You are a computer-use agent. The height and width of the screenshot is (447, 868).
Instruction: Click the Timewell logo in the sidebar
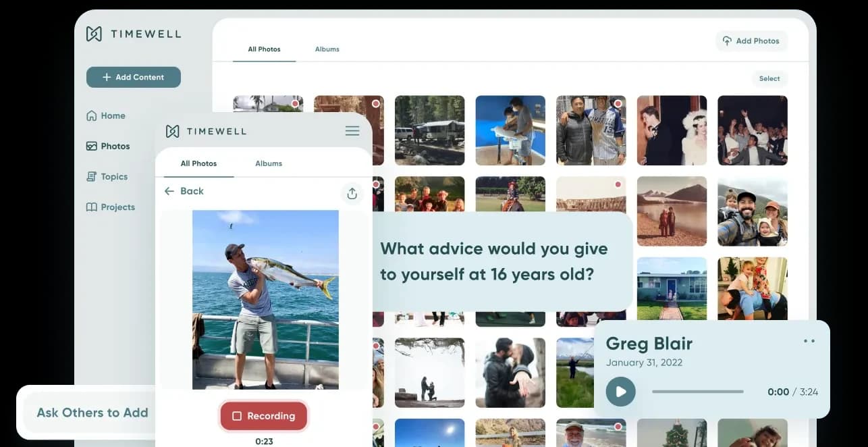coord(132,33)
